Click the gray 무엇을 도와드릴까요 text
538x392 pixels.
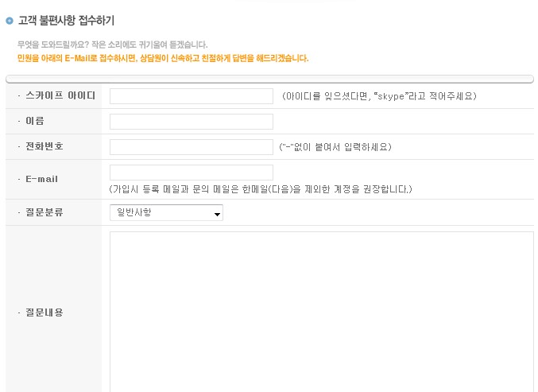(x=113, y=45)
